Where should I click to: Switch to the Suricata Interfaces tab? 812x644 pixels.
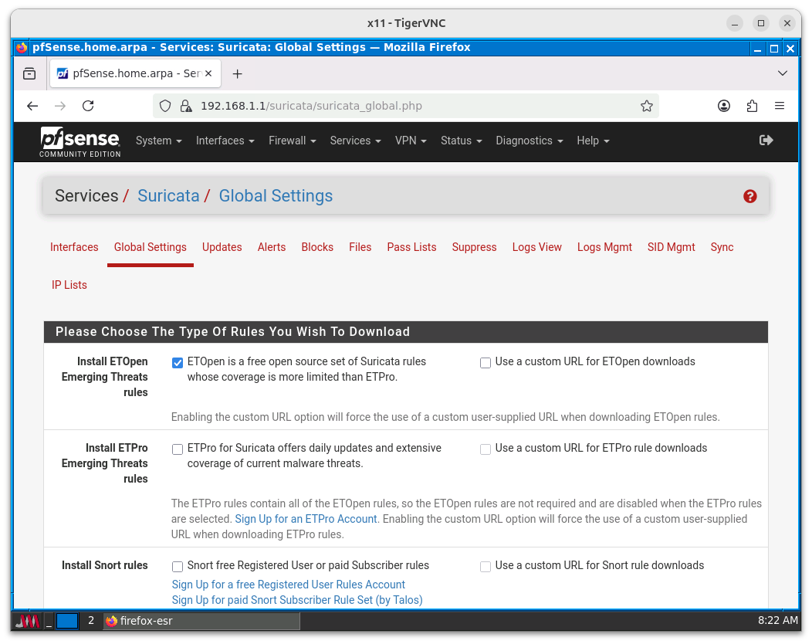pyautogui.click(x=74, y=247)
